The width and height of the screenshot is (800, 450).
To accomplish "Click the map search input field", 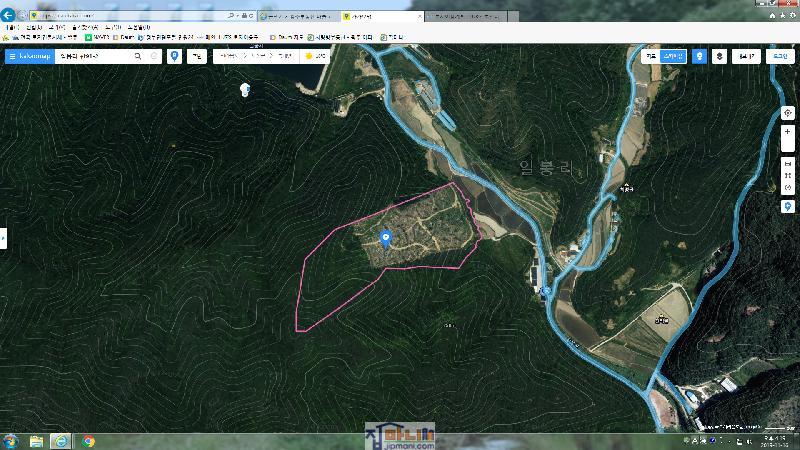I will (x=92, y=57).
